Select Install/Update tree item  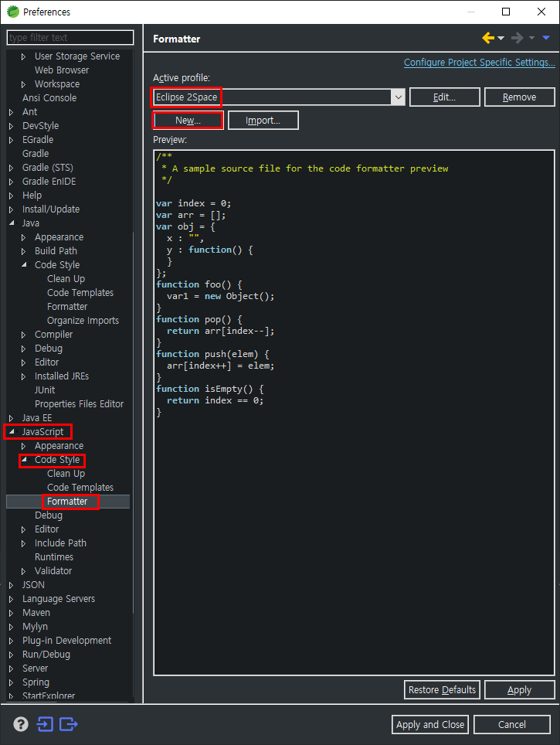tap(51, 209)
